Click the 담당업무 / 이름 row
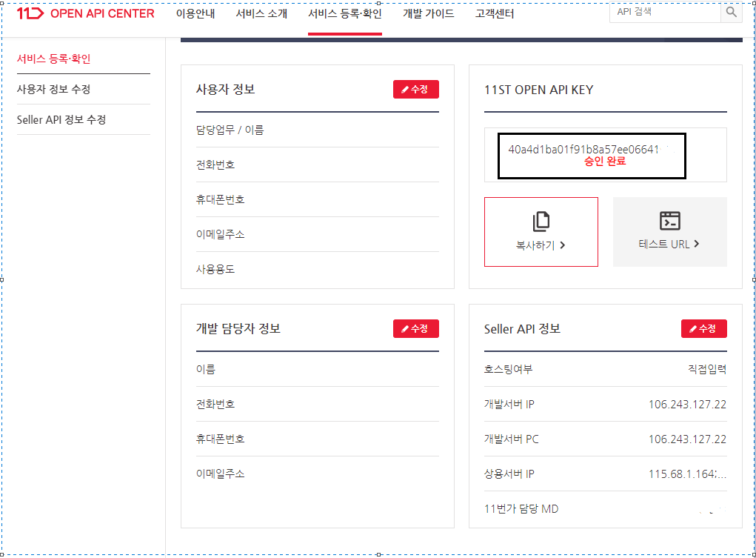The width and height of the screenshot is (756, 558). coord(317,130)
